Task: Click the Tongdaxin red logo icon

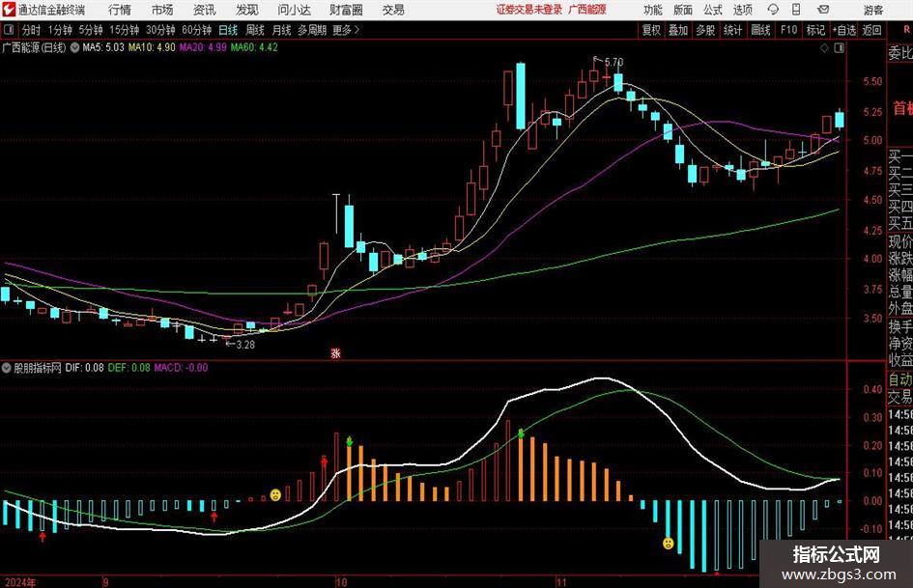Action: pyautogui.click(x=9, y=10)
